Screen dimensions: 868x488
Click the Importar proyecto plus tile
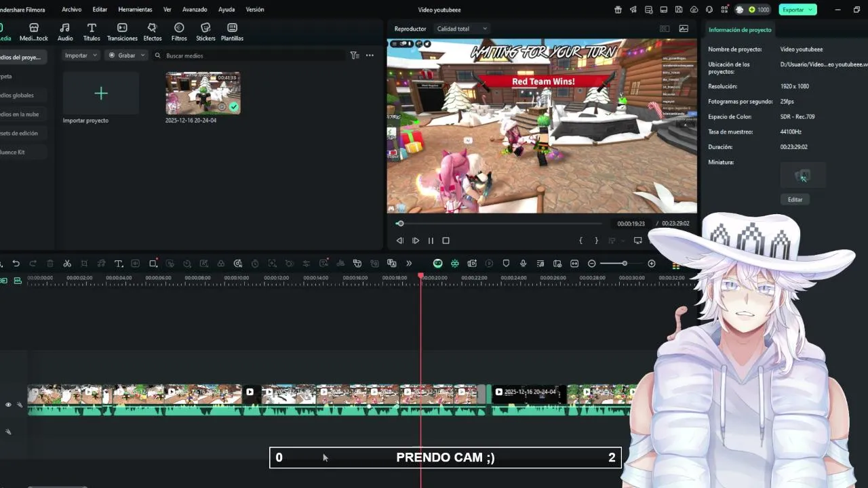click(x=101, y=93)
